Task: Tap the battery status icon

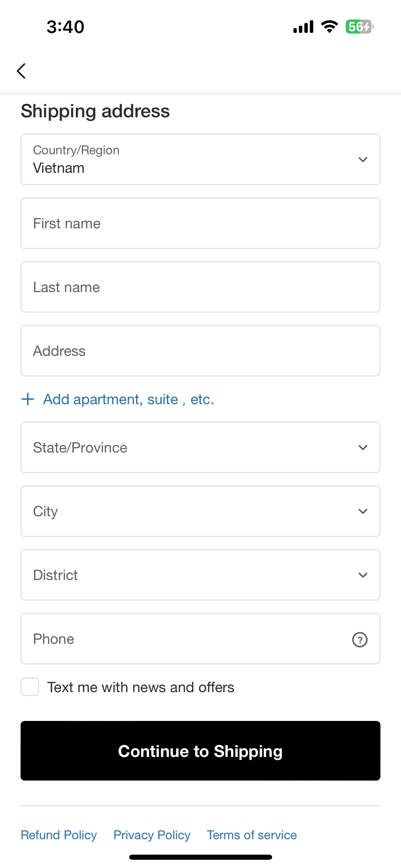Action: [x=360, y=27]
